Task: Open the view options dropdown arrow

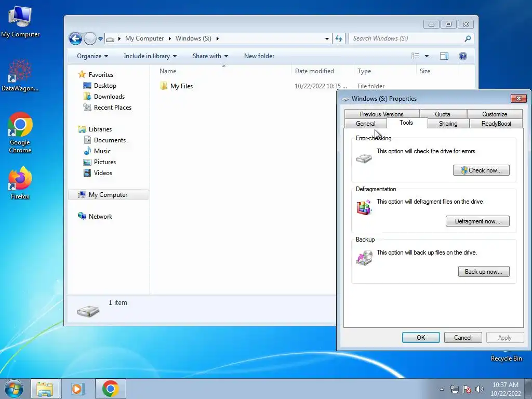Action: (427, 56)
